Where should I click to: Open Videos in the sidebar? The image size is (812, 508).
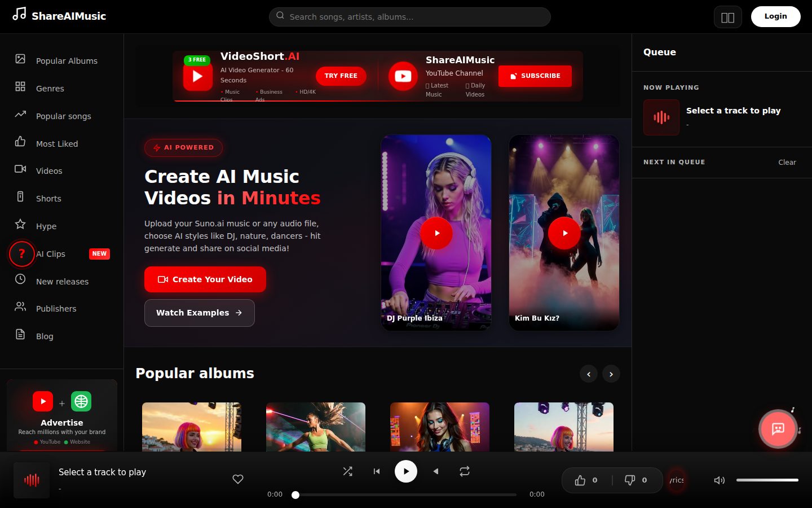[61, 170]
